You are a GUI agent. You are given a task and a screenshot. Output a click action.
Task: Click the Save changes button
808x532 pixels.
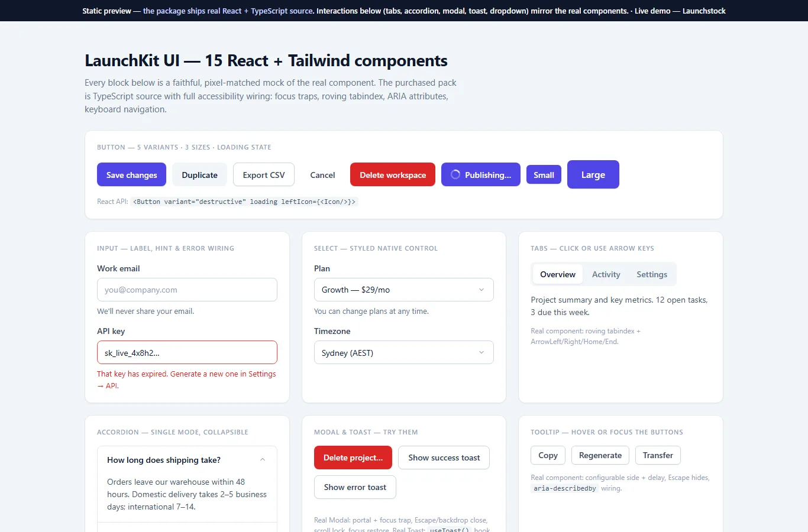pyautogui.click(x=131, y=175)
